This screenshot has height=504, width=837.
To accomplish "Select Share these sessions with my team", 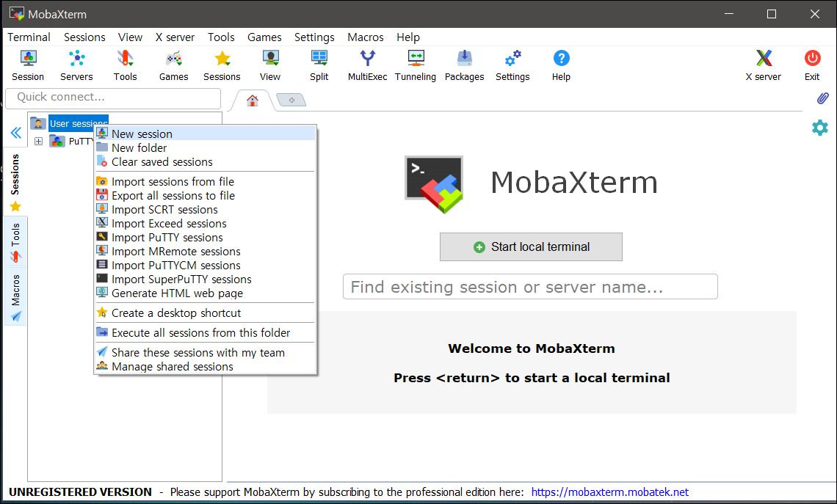I will pyautogui.click(x=206, y=353).
